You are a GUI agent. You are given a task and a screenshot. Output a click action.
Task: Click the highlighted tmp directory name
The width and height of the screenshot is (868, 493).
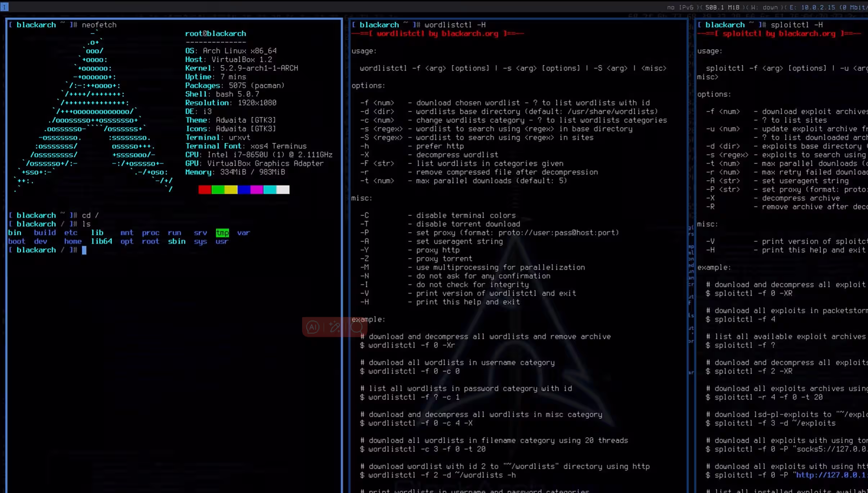pyautogui.click(x=222, y=233)
